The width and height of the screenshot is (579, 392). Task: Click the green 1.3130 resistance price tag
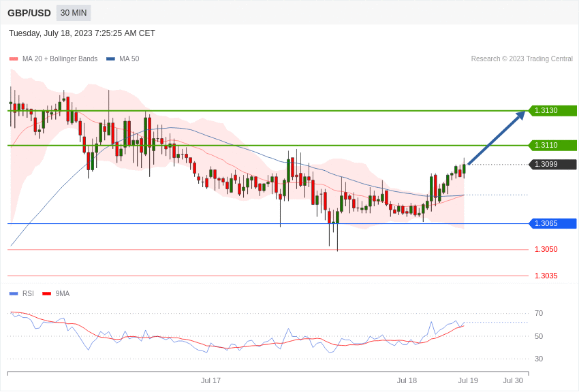(553, 110)
